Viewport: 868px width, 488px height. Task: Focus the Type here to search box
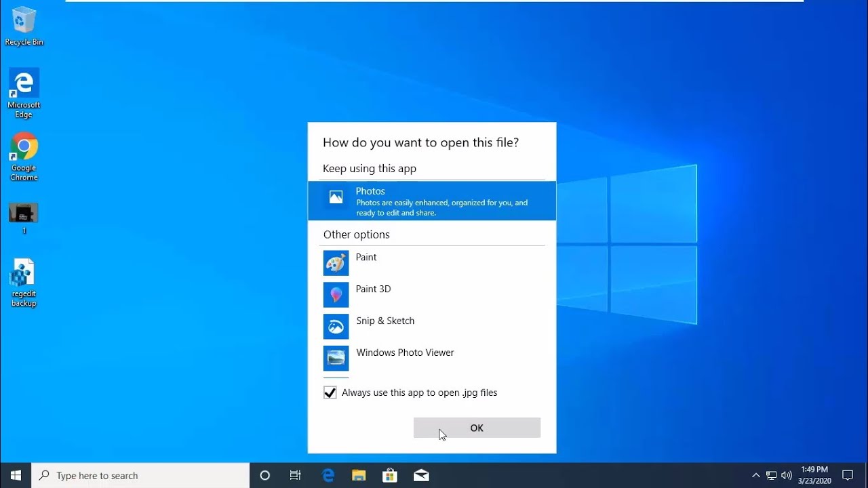(140, 475)
